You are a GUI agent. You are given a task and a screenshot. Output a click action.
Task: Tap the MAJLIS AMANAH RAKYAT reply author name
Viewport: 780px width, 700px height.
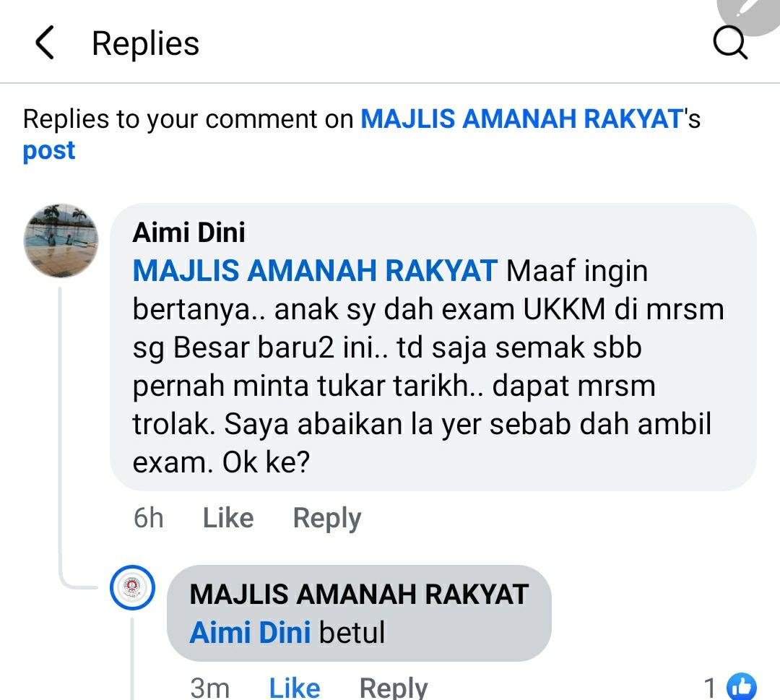point(359,594)
